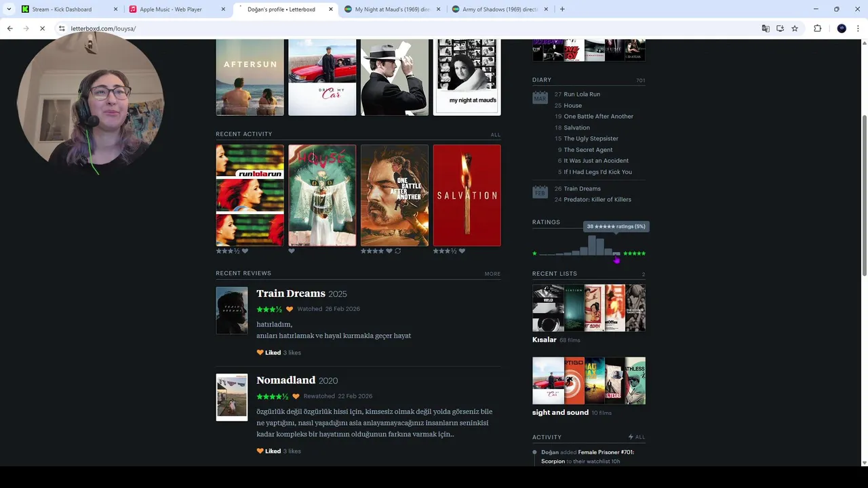Viewport: 868px width, 488px height.
Task: Open the Aftersun favorite film poster
Action: 250,77
